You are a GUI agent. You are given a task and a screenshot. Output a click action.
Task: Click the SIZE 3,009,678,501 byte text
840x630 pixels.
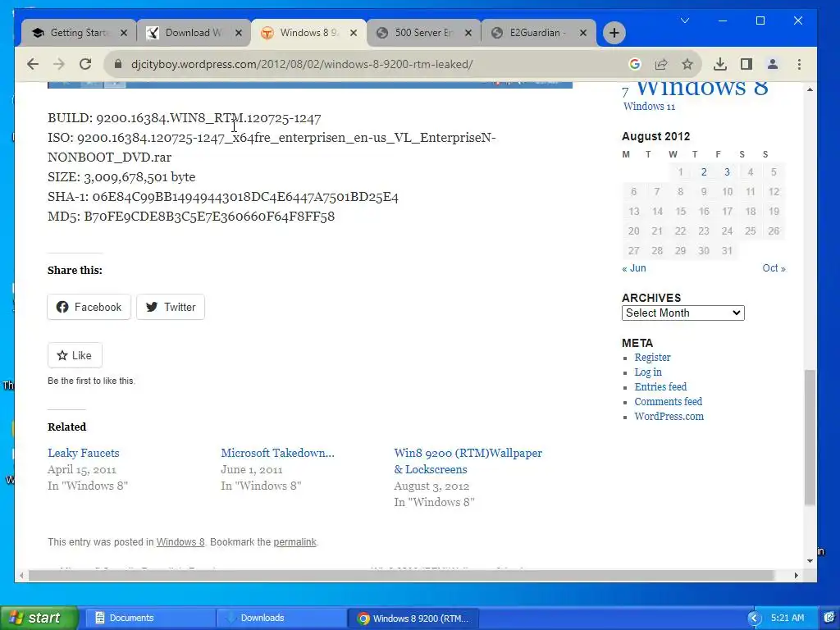[121, 177]
